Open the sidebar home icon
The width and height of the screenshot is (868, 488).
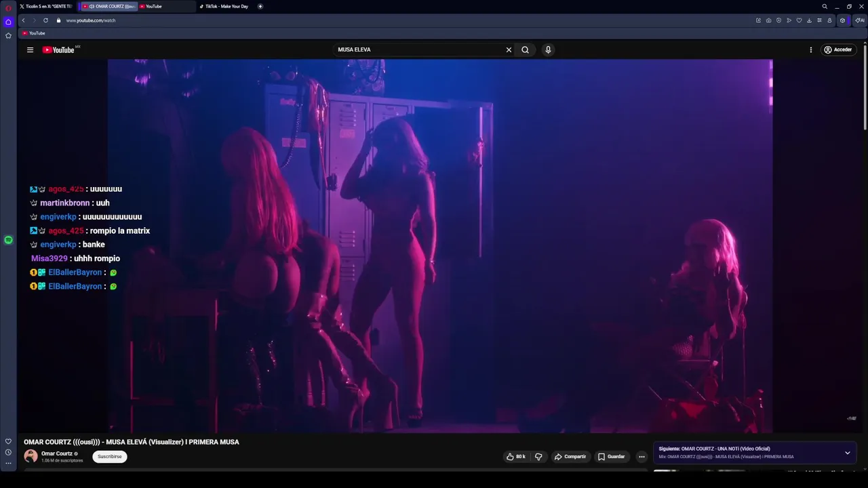click(8, 22)
